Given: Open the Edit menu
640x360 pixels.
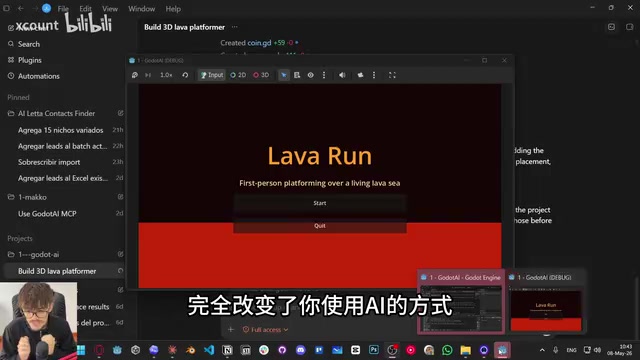Looking at the screenshot, I should pyautogui.click(x=85, y=9).
